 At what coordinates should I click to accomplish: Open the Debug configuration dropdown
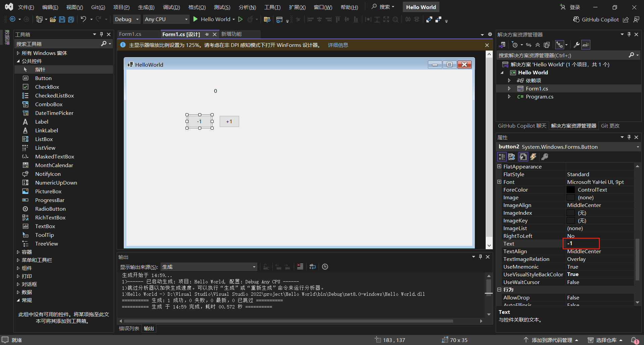pos(127,19)
